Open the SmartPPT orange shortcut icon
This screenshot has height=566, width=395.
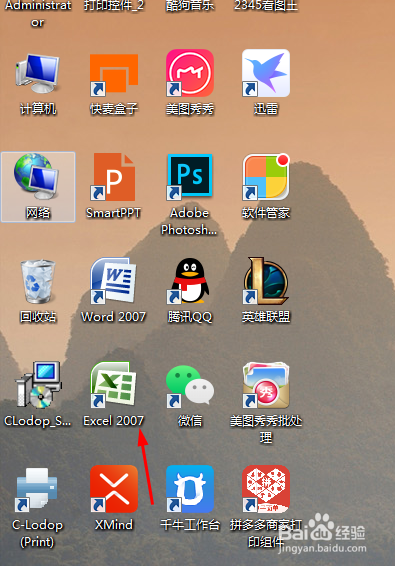coord(114,177)
